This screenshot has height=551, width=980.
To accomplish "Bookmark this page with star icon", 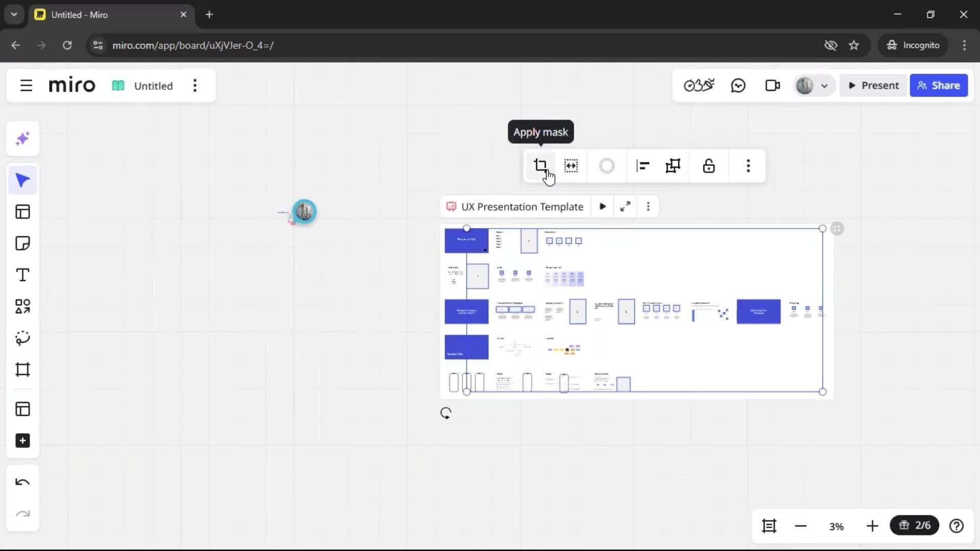I will (854, 45).
